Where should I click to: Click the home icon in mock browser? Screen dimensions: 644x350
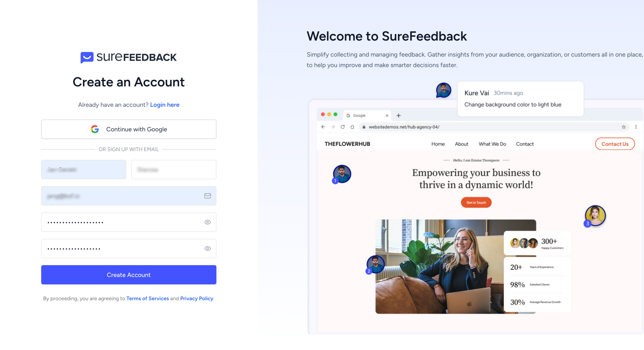tap(352, 127)
